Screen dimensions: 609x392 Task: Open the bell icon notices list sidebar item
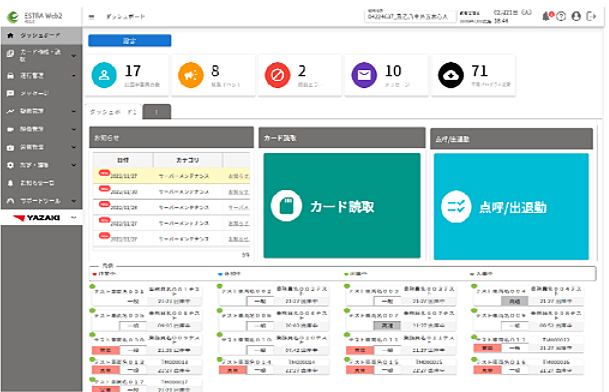tap(41, 183)
